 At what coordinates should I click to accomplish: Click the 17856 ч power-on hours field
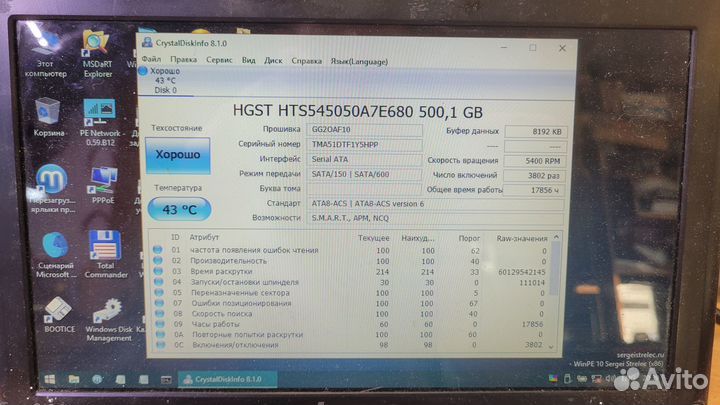pos(535,190)
